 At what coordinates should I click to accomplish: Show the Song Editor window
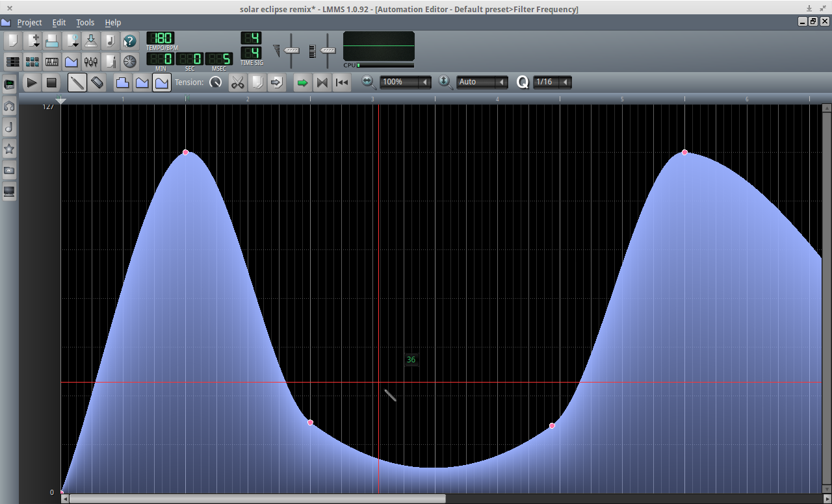point(12,62)
